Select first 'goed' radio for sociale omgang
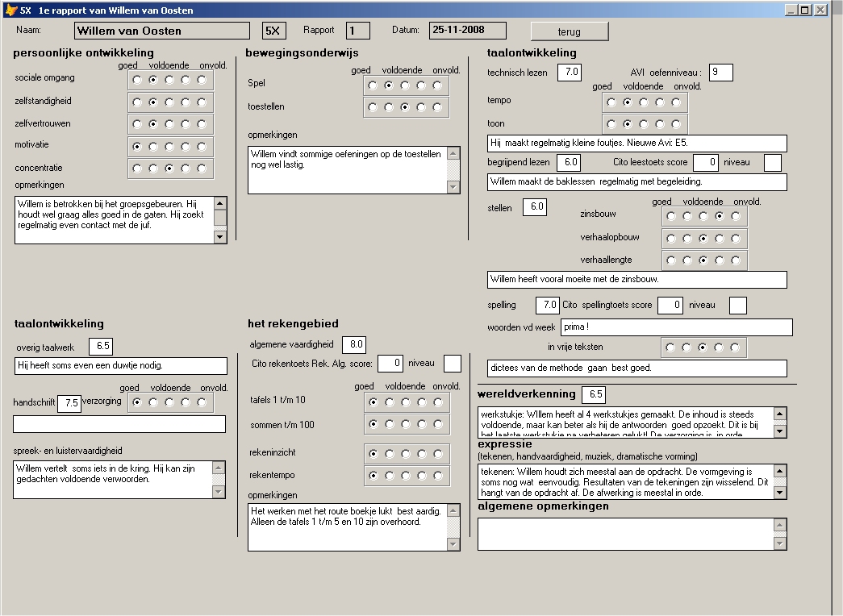 click(137, 80)
